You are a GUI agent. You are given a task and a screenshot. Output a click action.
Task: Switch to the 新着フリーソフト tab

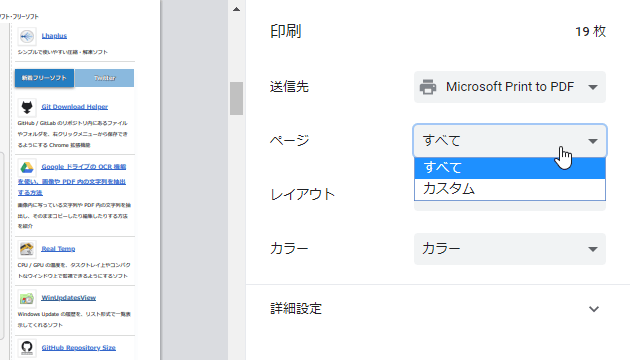(44, 78)
